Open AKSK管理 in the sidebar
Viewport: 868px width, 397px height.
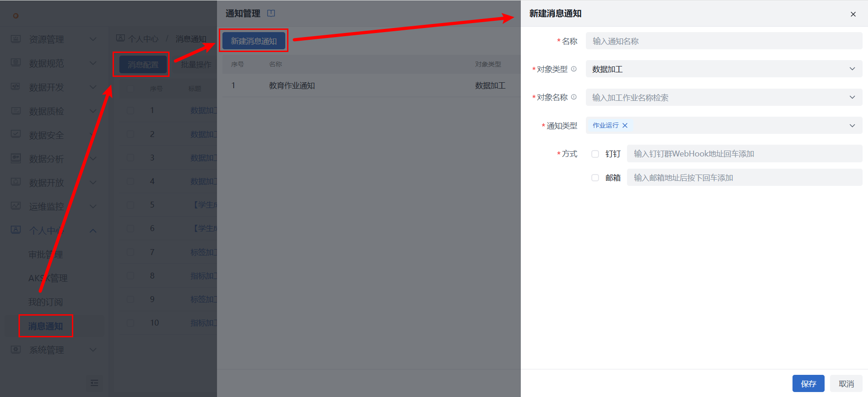pyautogui.click(x=48, y=278)
